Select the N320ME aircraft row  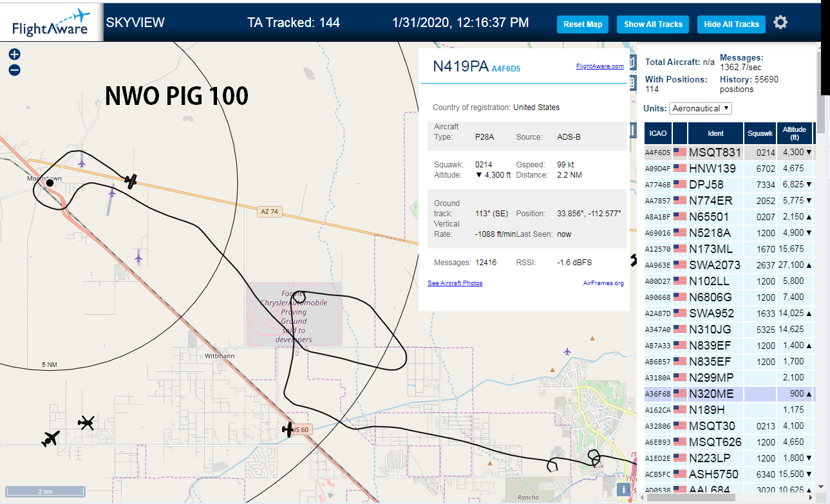[x=730, y=394]
